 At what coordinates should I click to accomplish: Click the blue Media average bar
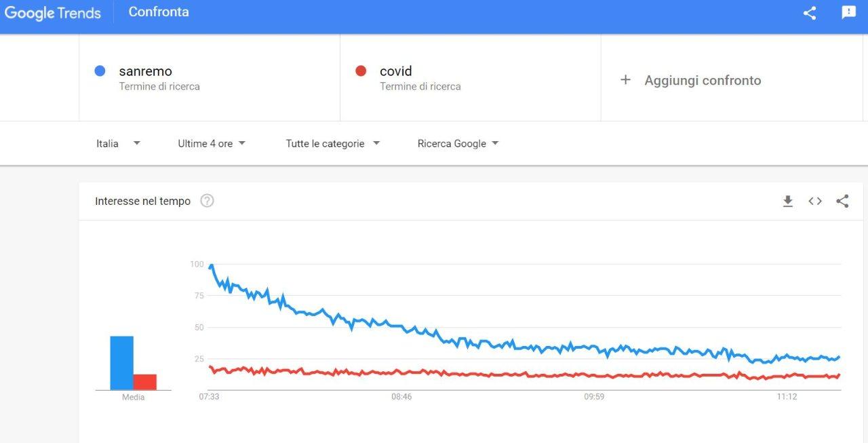[x=122, y=363]
